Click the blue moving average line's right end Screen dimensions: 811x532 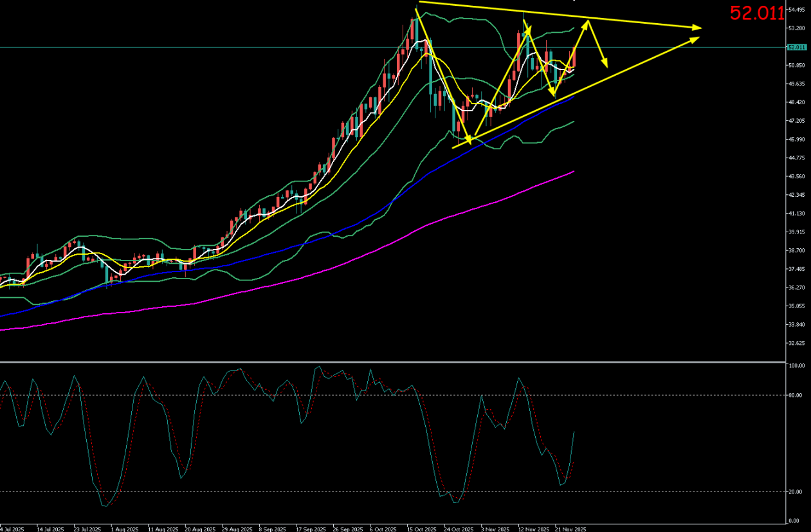[x=572, y=96]
